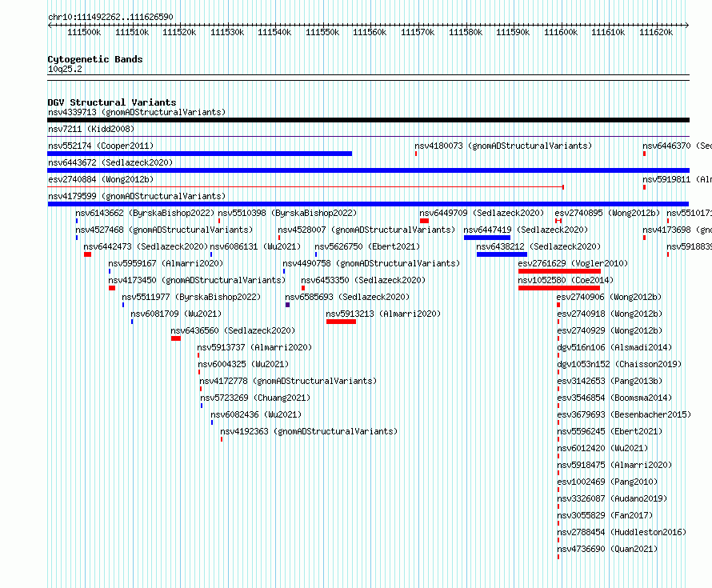Open nsv6081709 (Wu2021) variant
The width and height of the screenshot is (712, 588).
click(x=176, y=314)
